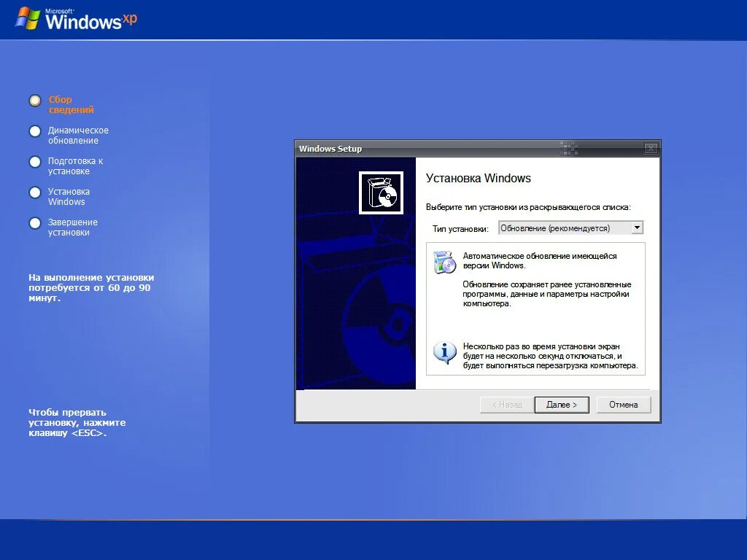Open the Тип установки dropdown arrow
747x560 pixels.
(637, 228)
